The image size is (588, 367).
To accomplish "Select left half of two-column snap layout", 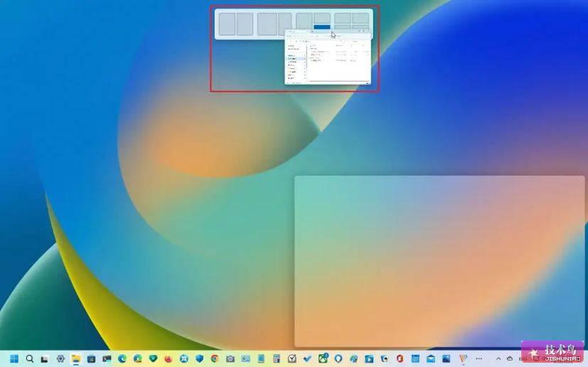I will click(x=228, y=24).
